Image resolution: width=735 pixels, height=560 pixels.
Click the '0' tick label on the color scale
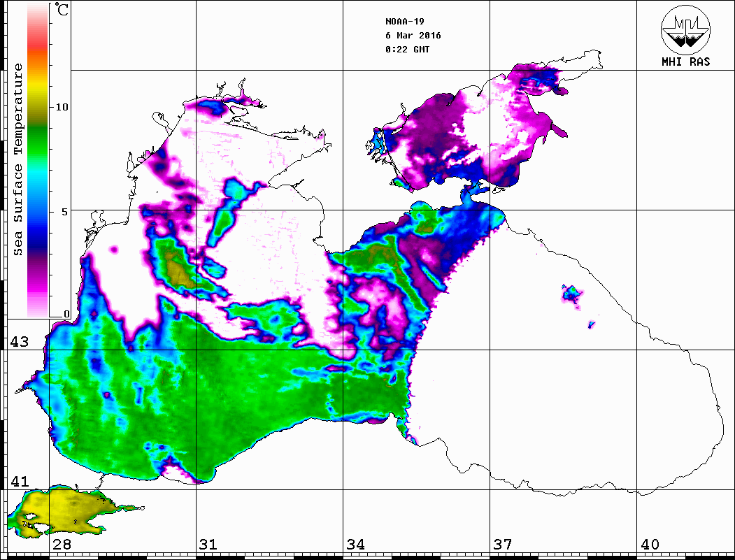[66, 314]
